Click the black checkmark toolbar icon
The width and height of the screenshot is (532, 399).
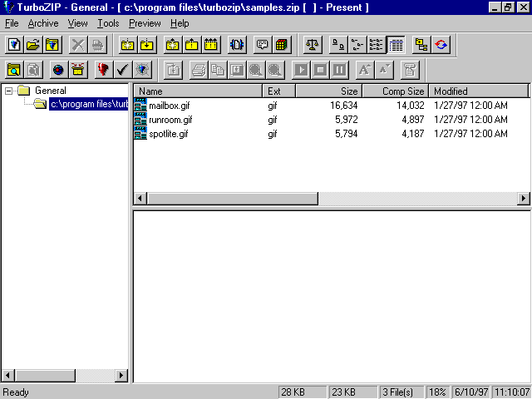point(123,70)
